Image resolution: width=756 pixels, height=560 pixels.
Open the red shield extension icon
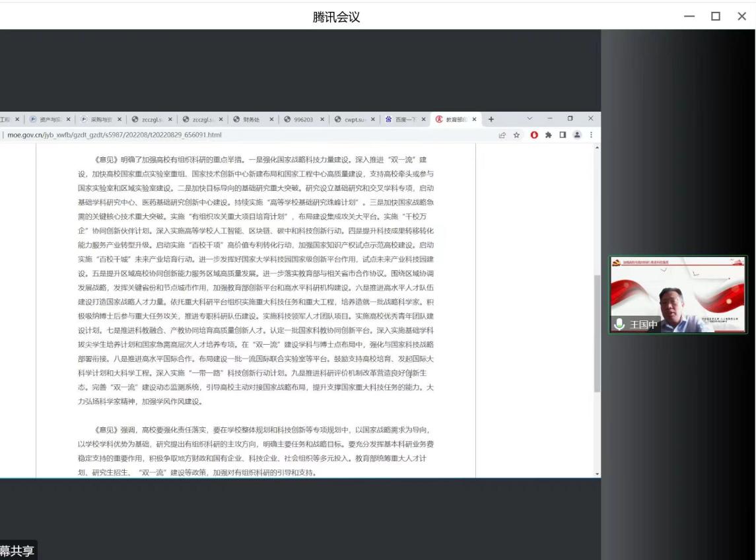tap(534, 135)
